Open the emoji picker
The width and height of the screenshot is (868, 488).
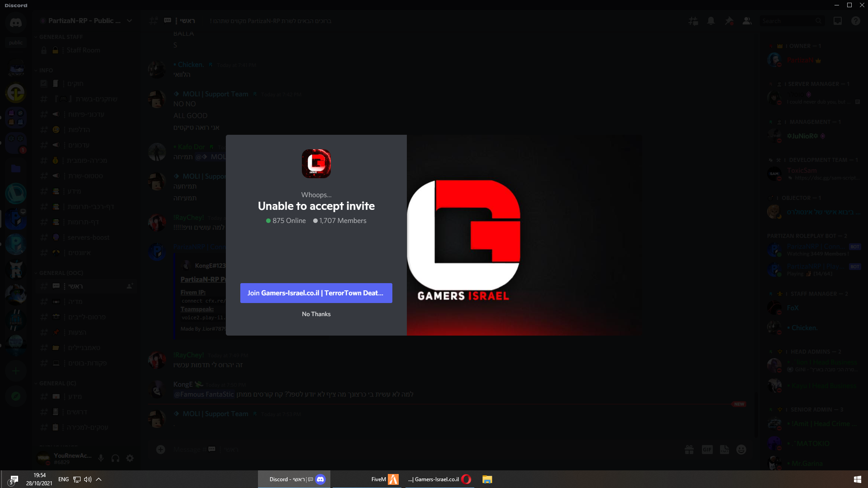tap(741, 450)
